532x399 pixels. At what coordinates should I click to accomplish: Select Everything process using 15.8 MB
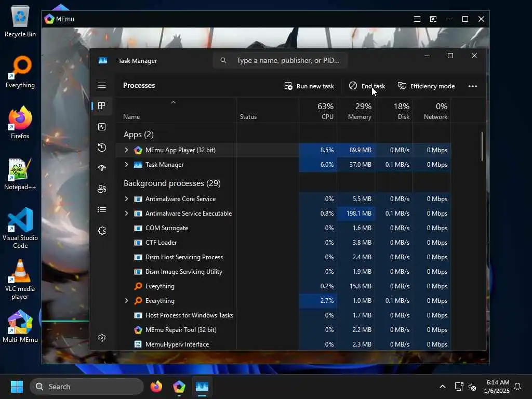[283, 286]
